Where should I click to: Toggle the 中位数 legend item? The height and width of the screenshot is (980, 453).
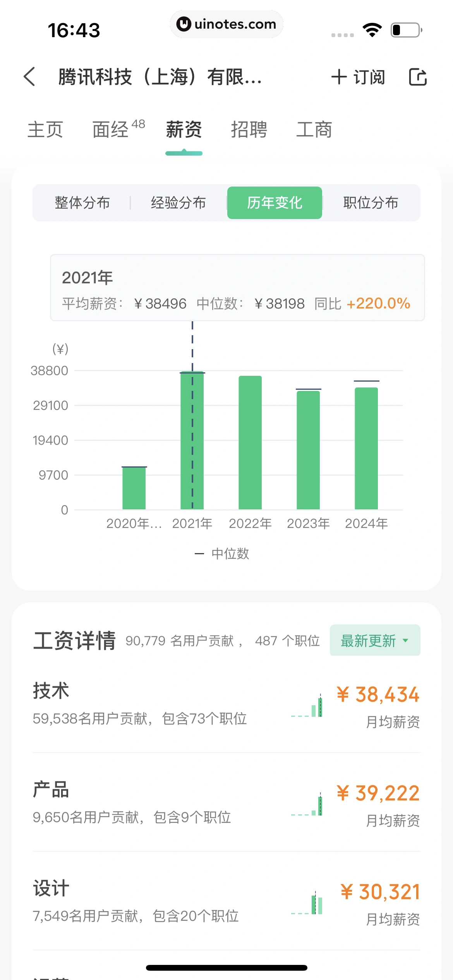click(x=222, y=553)
